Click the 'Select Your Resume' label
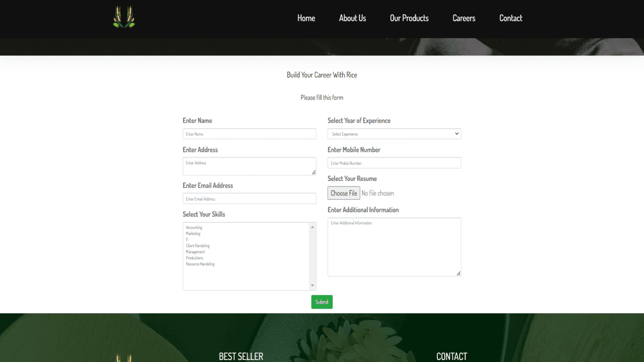644x362 pixels. click(352, 178)
